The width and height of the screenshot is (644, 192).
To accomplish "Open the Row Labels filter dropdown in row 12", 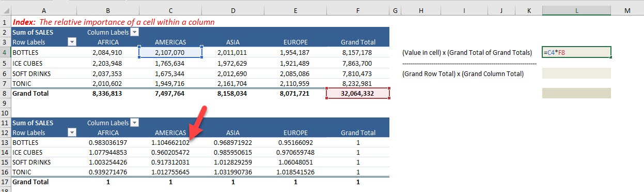I will [72, 132].
